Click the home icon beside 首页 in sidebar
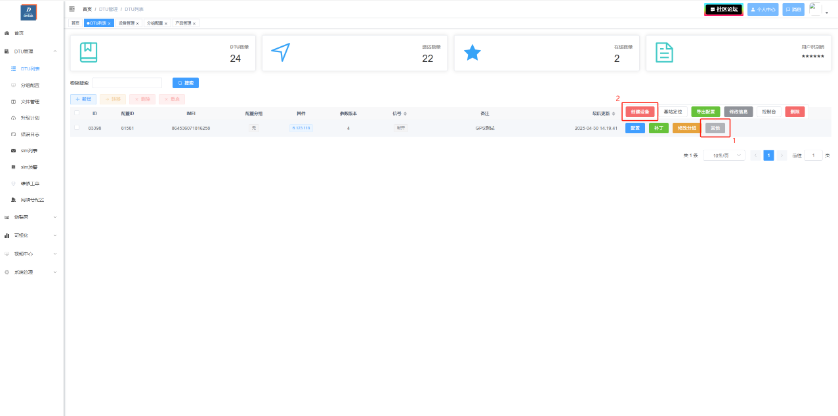The image size is (838, 416). (7, 33)
